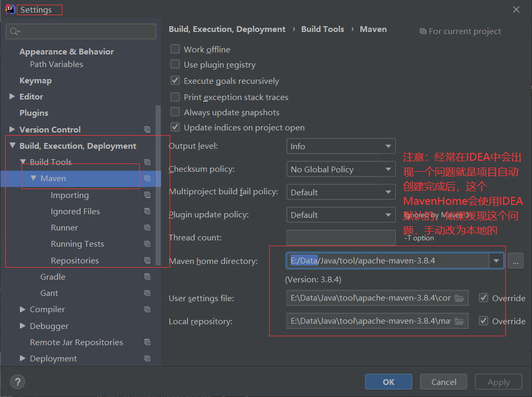Open the Checksum policy dropdown
This screenshot has height=397, width=532.
[x=341, y=170]
